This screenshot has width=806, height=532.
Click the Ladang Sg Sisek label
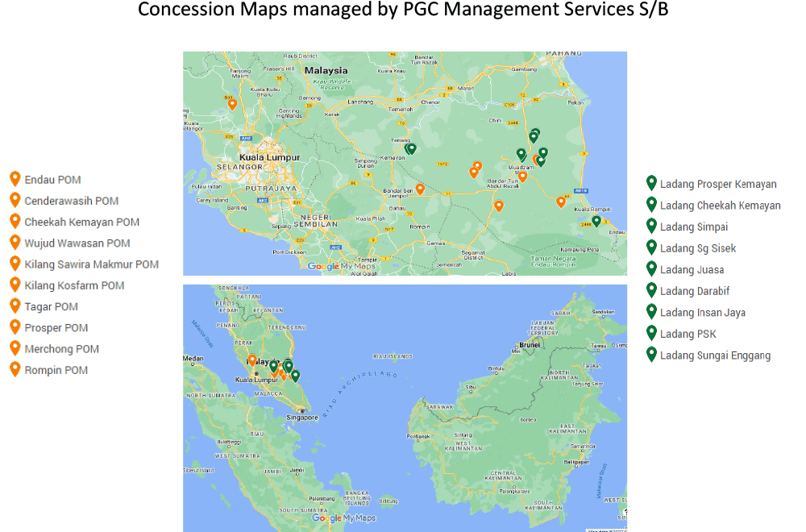pos(698,248)
